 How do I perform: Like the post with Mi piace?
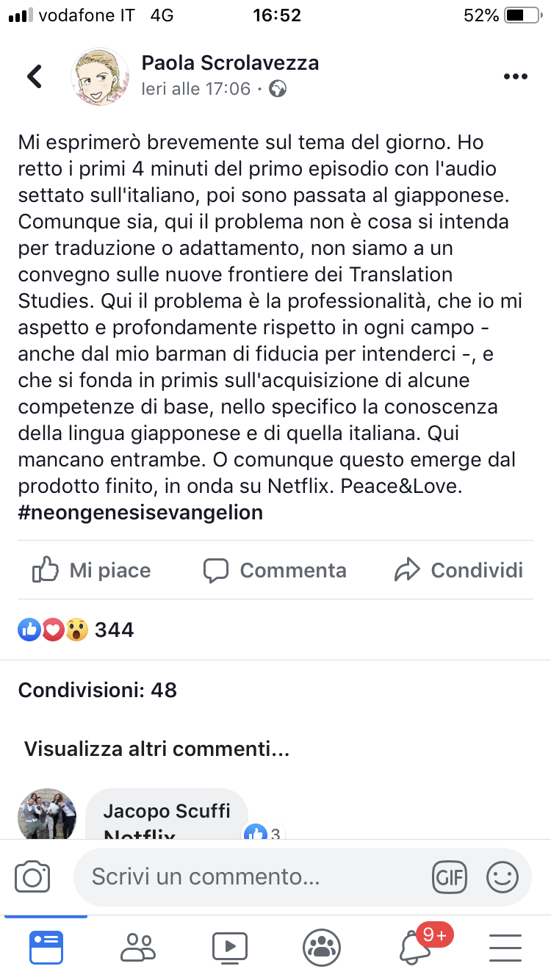coord(92,570)
